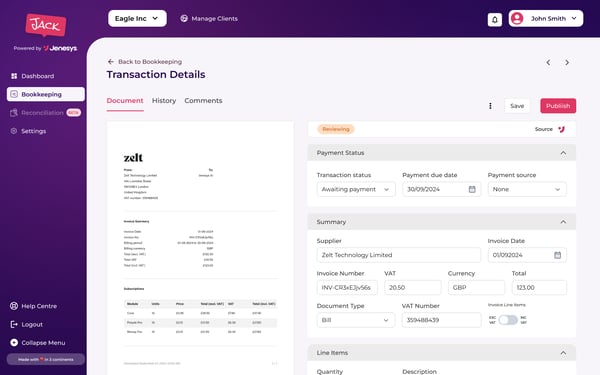Open calendar icon for Invoice Date
This screenshot has height=375, width=600.
(x=558, y=255)
